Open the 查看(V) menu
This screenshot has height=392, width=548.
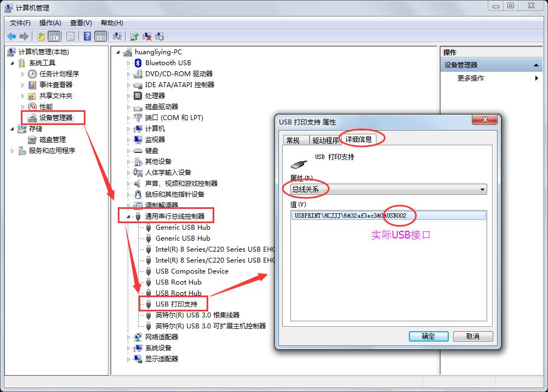pyautogui.click(x=81, y=22)
